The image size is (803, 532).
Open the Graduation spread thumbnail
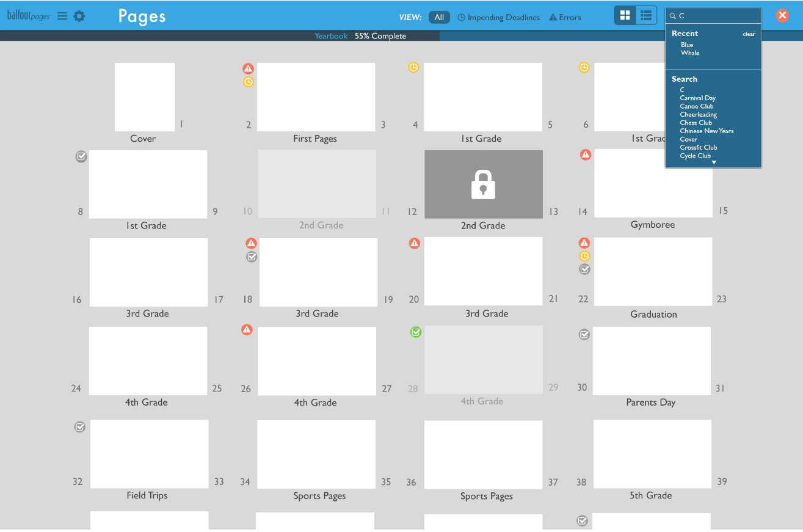point(653,272)
